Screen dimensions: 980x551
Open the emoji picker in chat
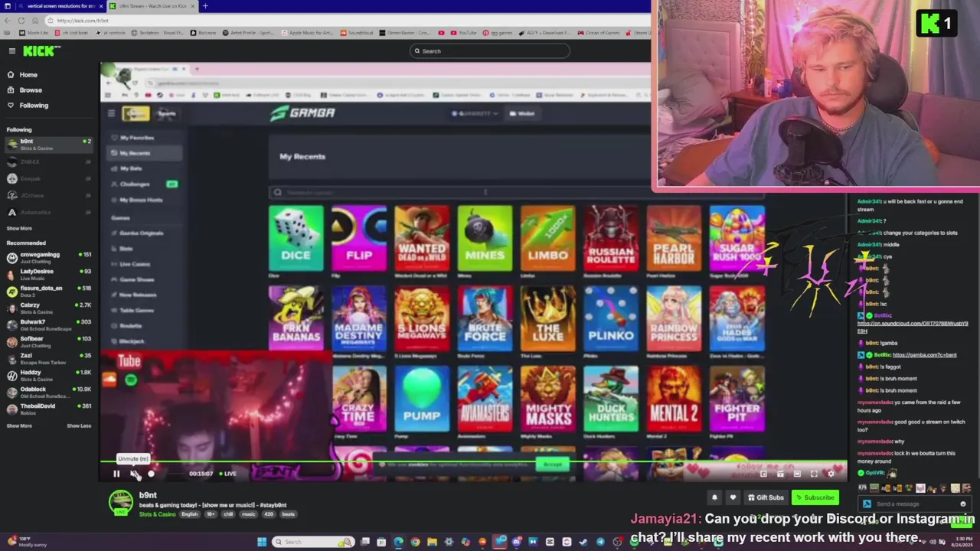coord(962,504)
